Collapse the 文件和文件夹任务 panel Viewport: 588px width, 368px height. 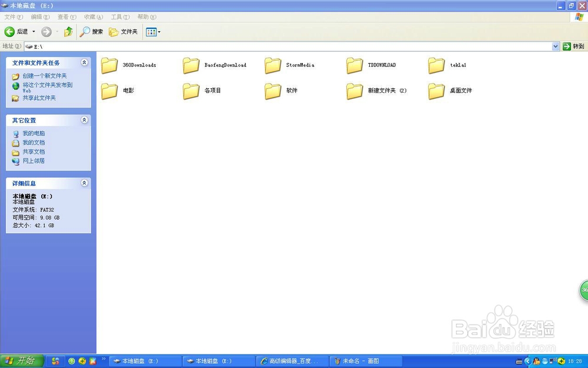point(84,62)
